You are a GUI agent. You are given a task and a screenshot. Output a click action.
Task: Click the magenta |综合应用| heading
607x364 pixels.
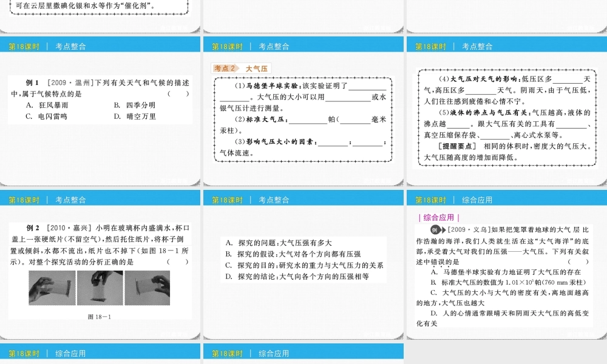coord(439,217)
